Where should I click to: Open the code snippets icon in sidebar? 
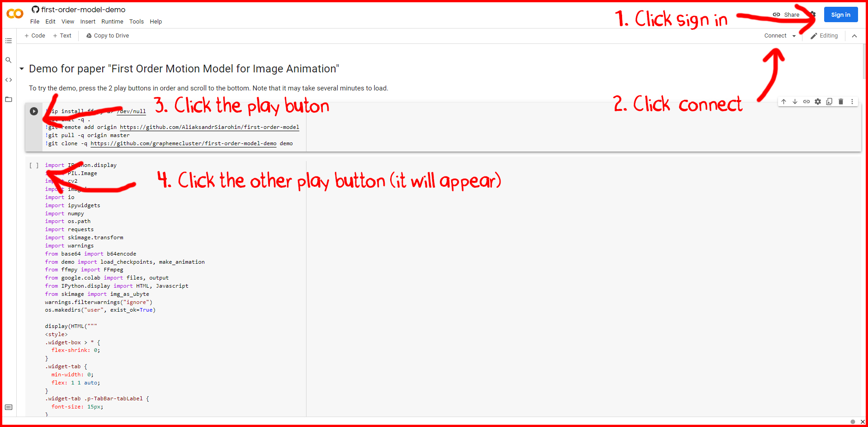[x=9, y=80]
